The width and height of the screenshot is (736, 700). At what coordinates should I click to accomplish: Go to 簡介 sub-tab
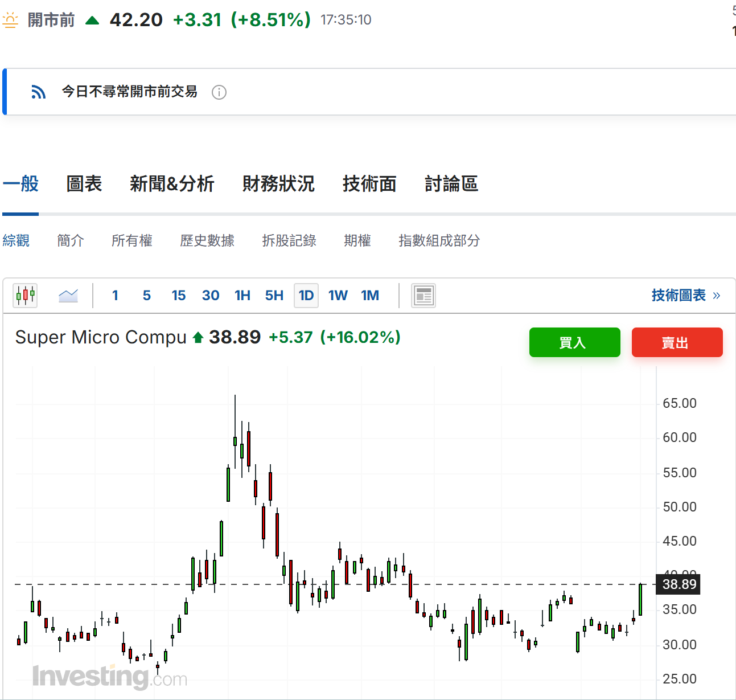(x=71, y=241)
